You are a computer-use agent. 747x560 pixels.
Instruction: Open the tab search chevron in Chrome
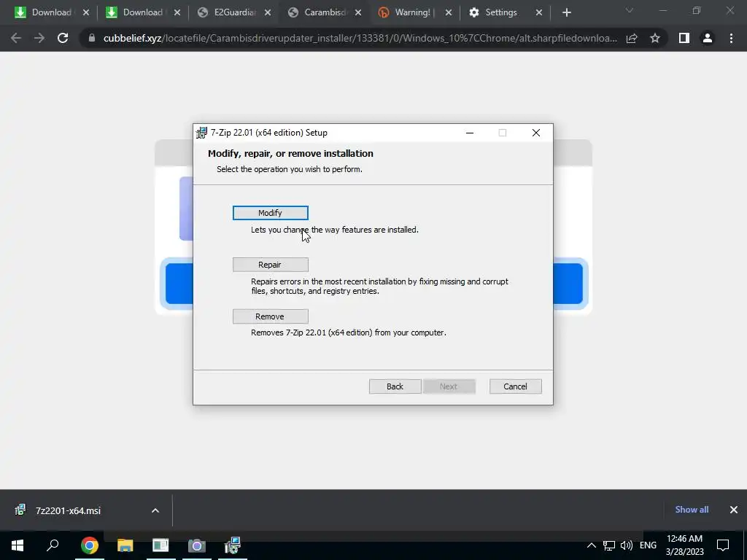click(x=630, y=10)
